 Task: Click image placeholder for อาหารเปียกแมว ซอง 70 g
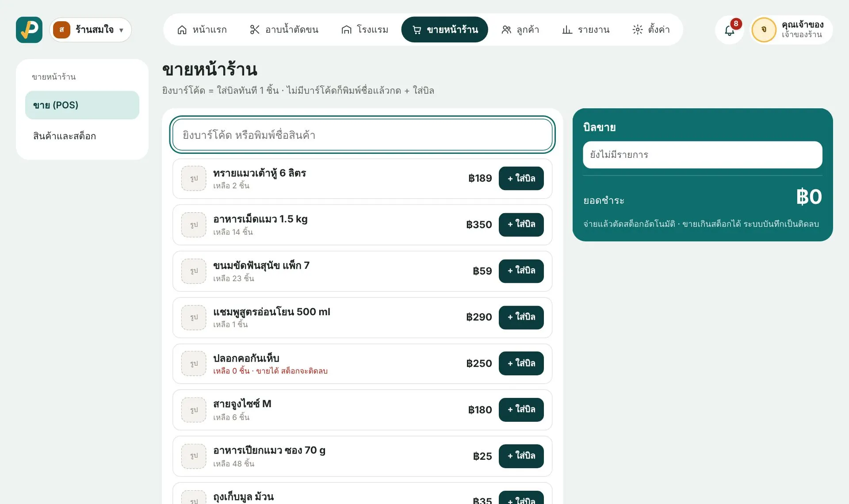(x=194, y=456)
